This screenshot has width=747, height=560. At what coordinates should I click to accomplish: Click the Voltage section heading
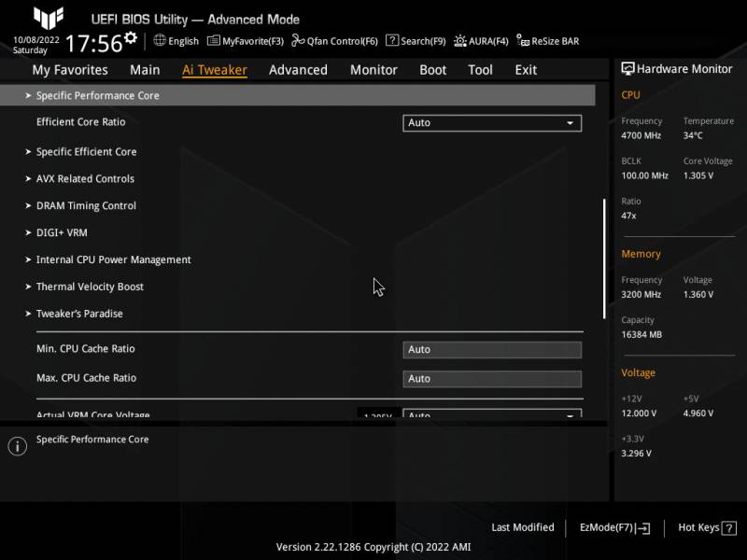click(x=638, y=372)
